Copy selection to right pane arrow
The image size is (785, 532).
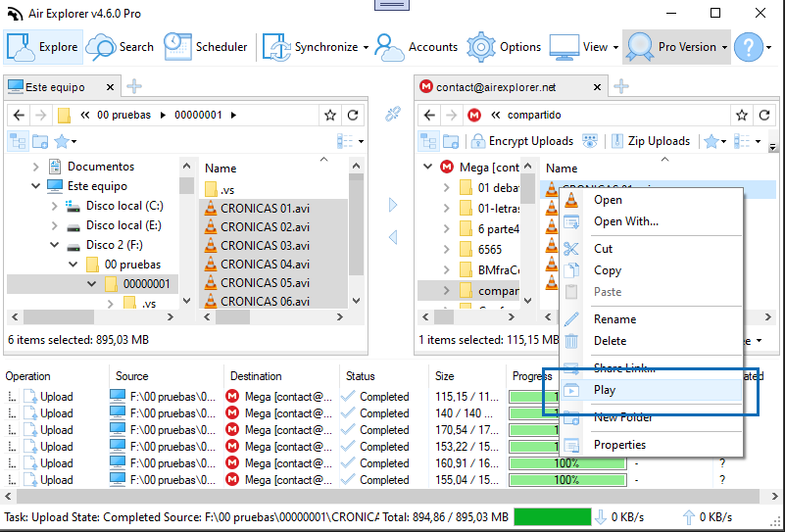click(393, 205)
